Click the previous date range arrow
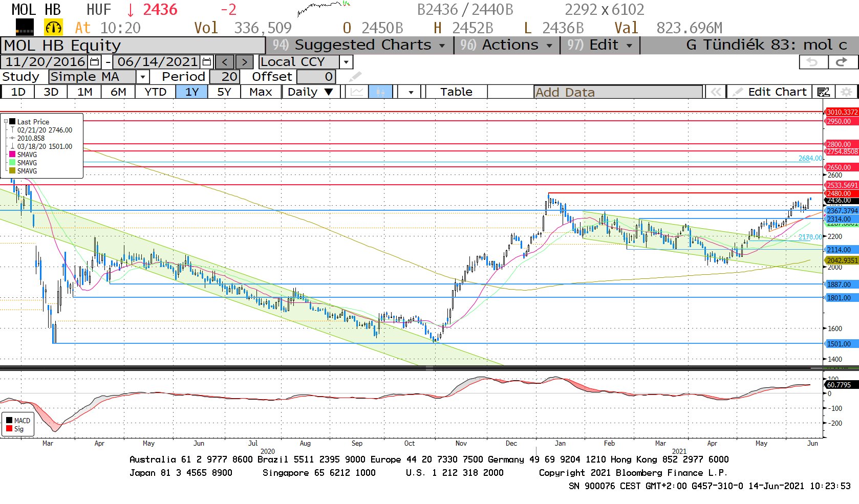Viewport: 859px width, 504px height. click(224, 62)
